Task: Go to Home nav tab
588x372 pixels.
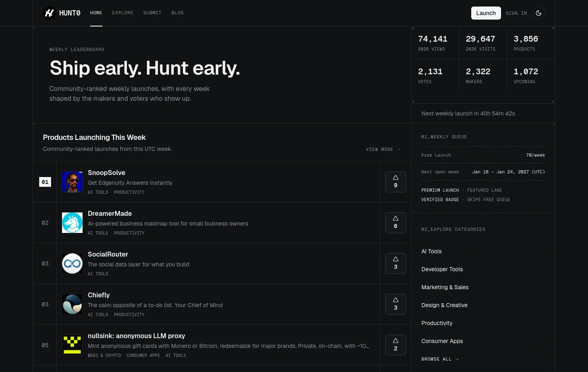Action: pyautogui.click(x=96, y=13)
